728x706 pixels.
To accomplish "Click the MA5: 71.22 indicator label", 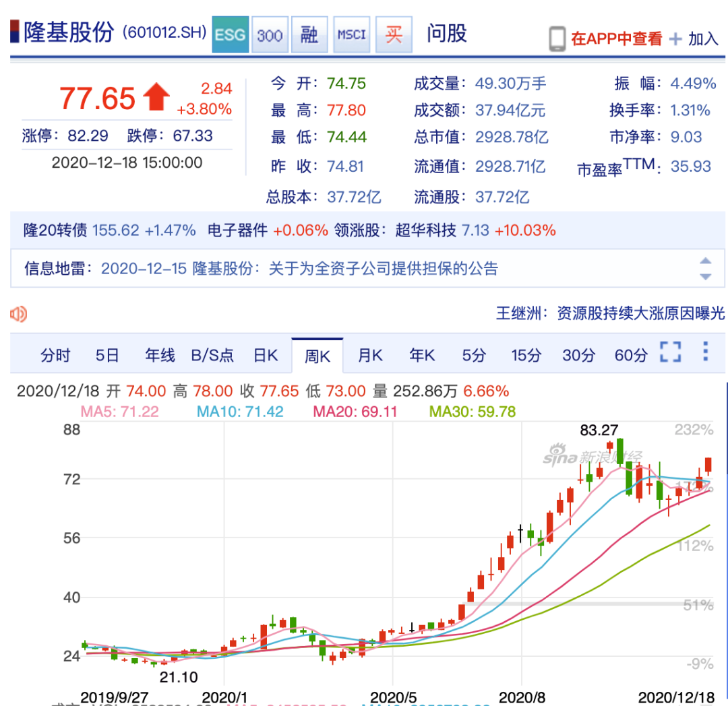I will [x=120, y=412].
